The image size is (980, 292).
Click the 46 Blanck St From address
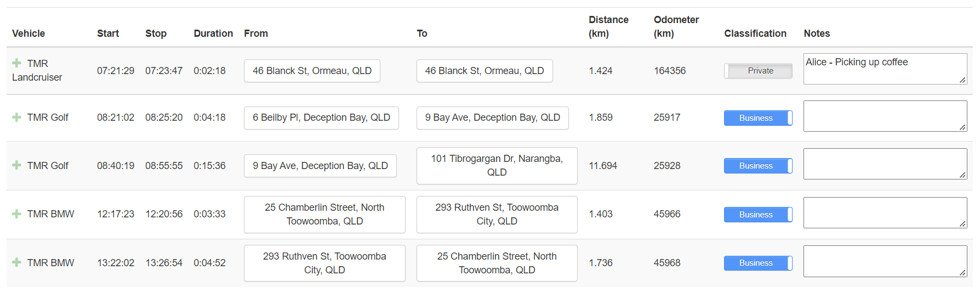pyautogui.click(x=312, y=71)
